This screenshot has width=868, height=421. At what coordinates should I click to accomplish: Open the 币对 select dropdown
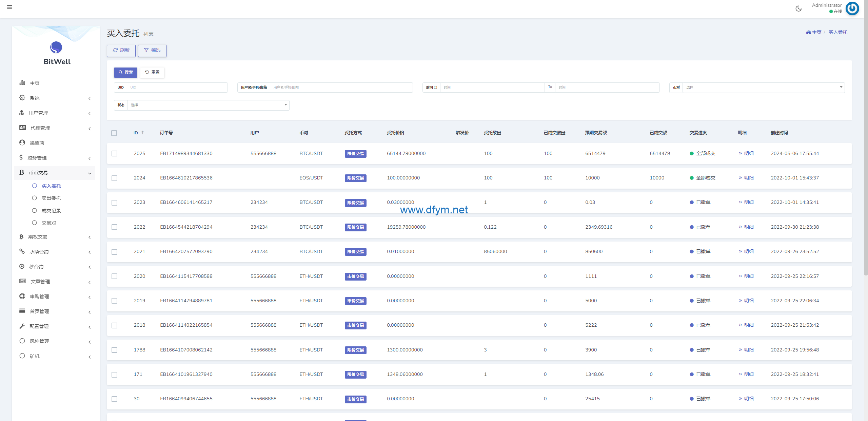(x=764, y=88)
